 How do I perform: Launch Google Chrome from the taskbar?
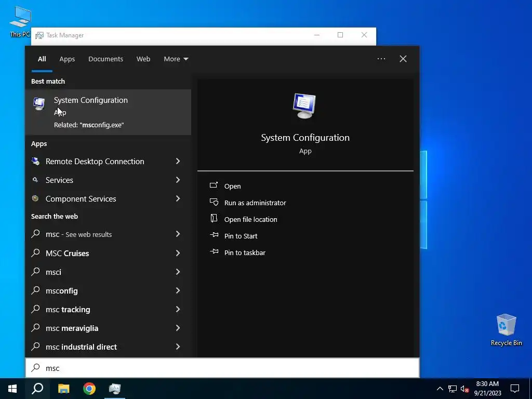click(x=89, y=389)
